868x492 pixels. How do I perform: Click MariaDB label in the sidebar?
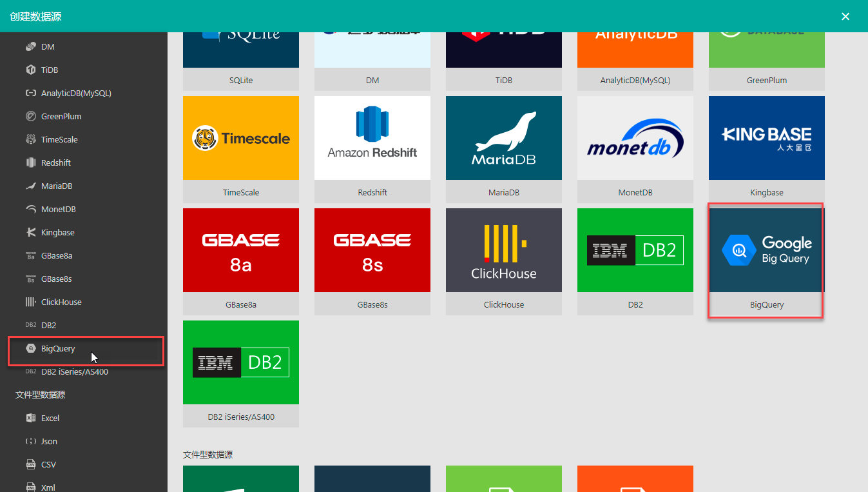57,186
